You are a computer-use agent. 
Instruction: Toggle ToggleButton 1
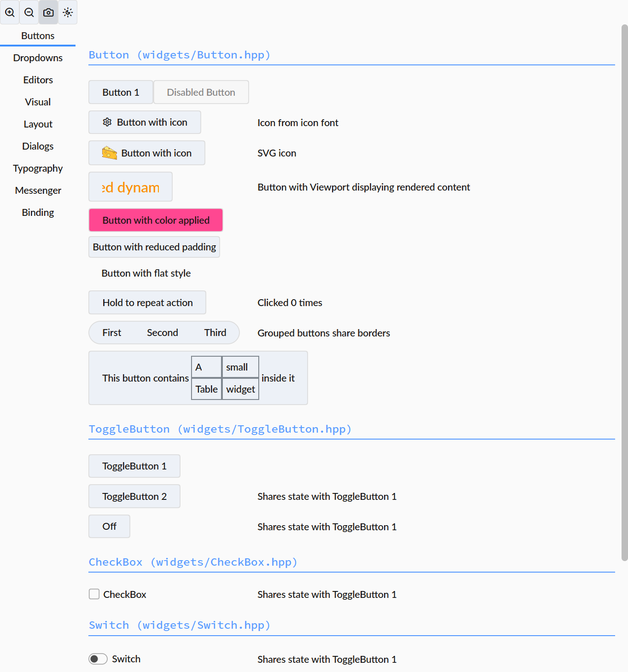[x=134, y=466]
